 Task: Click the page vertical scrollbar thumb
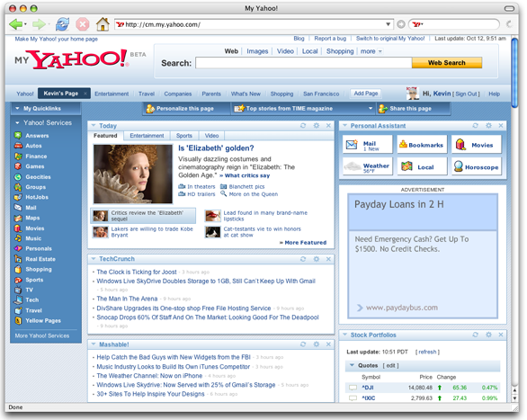click(514, 73)
